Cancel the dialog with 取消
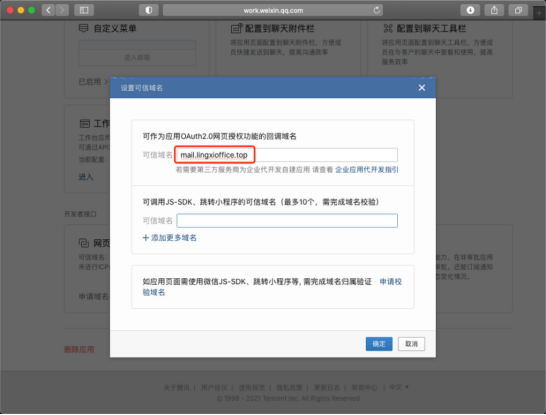The image size is (546, 415). [411, 344]
